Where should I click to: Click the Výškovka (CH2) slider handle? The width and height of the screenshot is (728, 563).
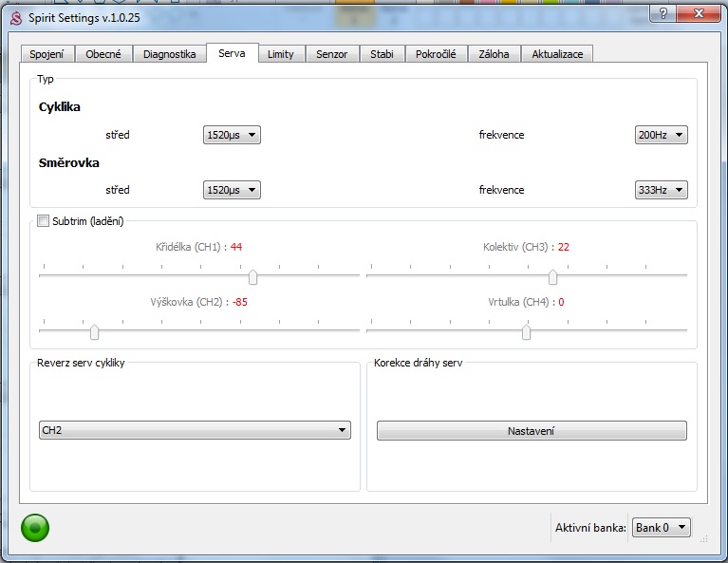point(94,331)
